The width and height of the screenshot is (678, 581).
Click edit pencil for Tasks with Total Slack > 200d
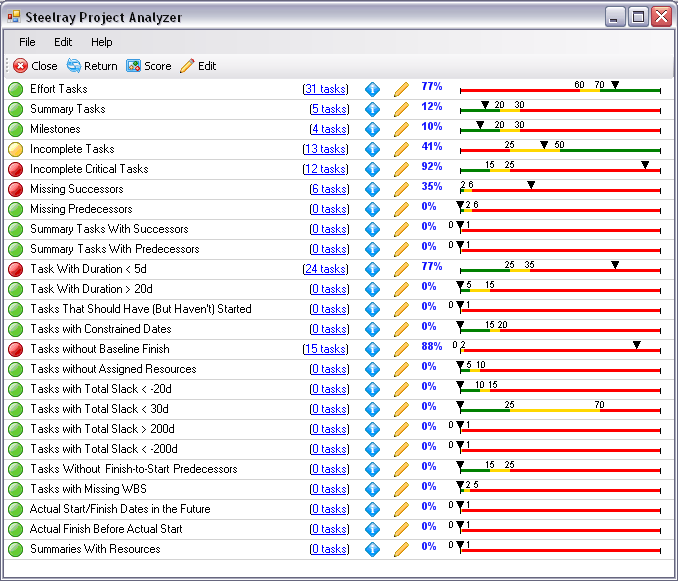(401, 429)
